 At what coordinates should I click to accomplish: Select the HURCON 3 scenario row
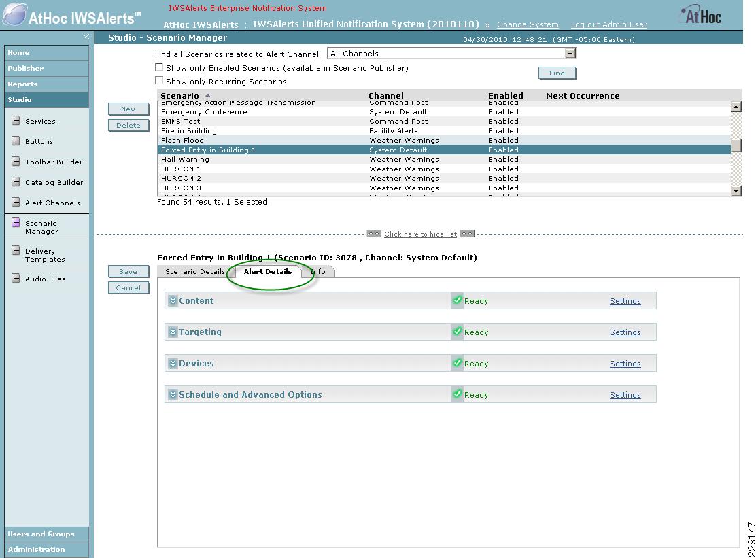pyautogui.click(x=444, y=188)
